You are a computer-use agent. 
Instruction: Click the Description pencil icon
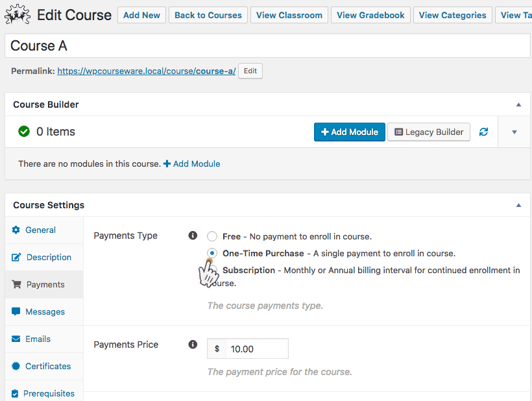(x=16, y=257)
